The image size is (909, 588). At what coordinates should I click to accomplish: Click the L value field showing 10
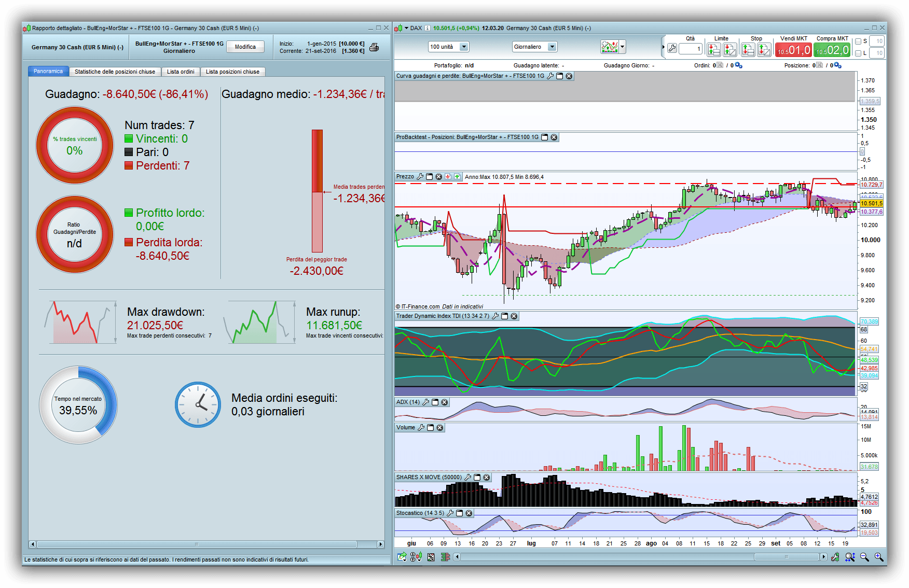point(877,53)
